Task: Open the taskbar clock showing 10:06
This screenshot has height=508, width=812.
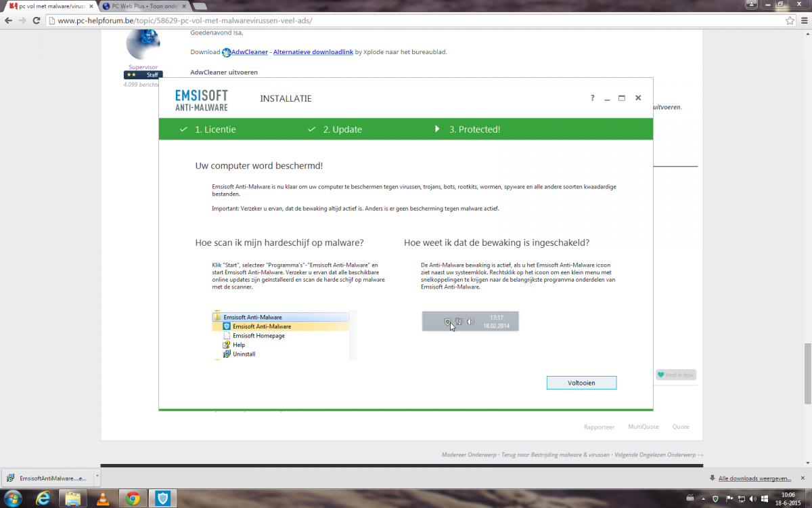Action: pos(788,499)
